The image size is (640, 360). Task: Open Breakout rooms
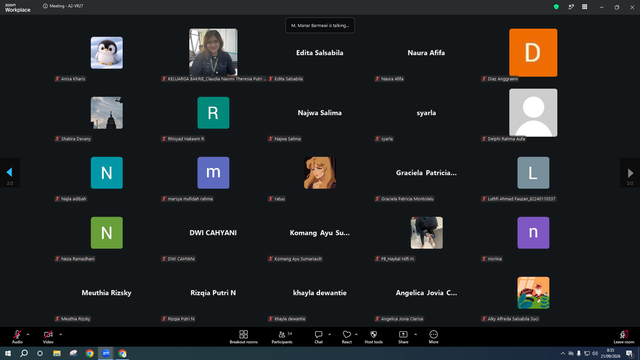(x=244, y=337)
